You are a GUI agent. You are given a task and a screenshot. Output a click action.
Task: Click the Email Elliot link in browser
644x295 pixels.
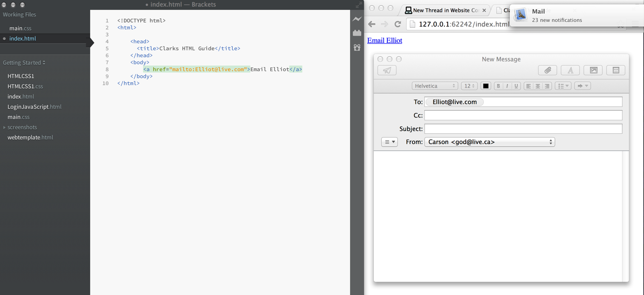[x=384, y=40]
